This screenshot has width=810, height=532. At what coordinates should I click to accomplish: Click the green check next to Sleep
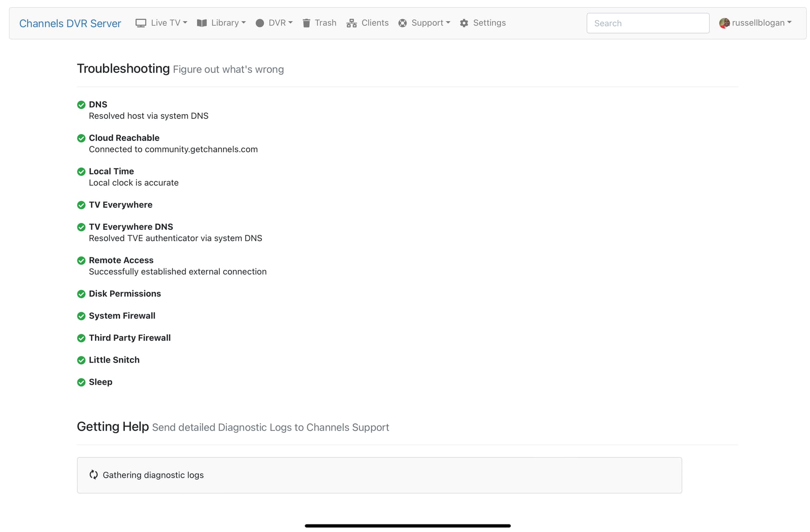81,382
